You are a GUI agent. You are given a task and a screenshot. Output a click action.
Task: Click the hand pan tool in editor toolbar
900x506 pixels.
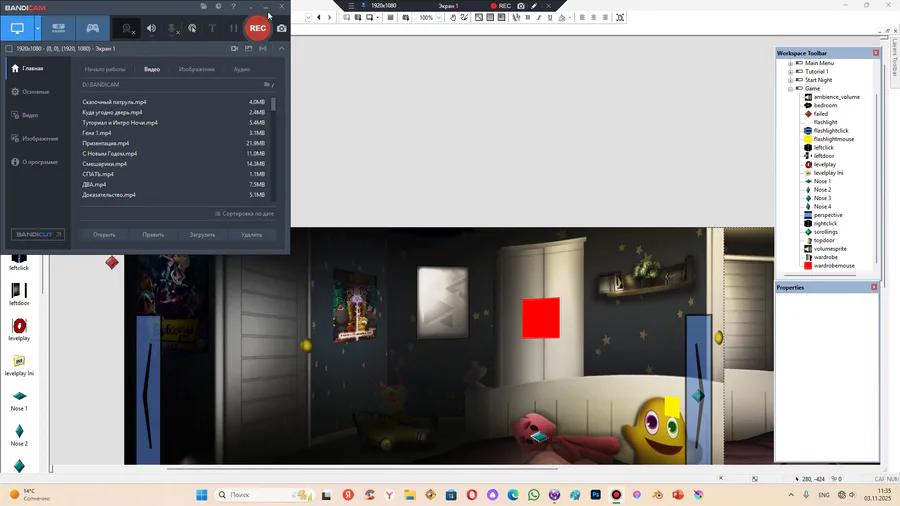click(x=453, y=18)
